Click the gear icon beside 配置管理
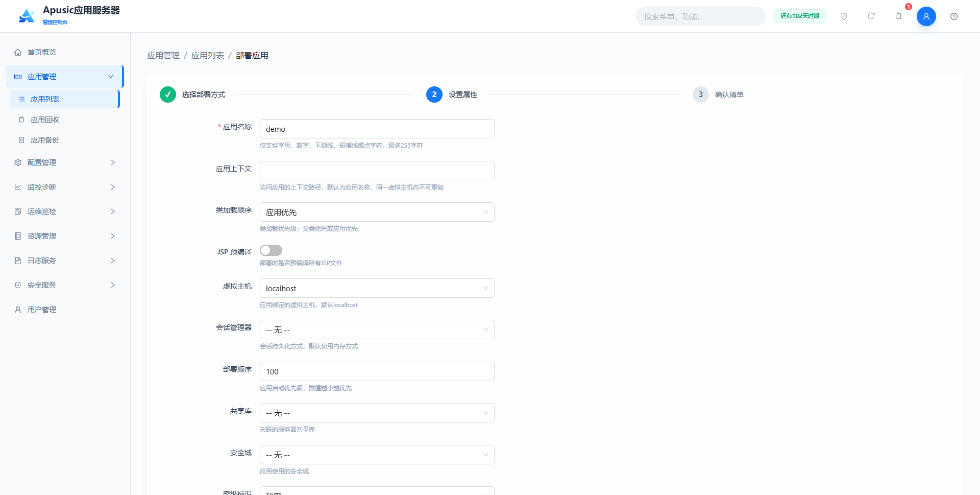 (x=18, y=162)
